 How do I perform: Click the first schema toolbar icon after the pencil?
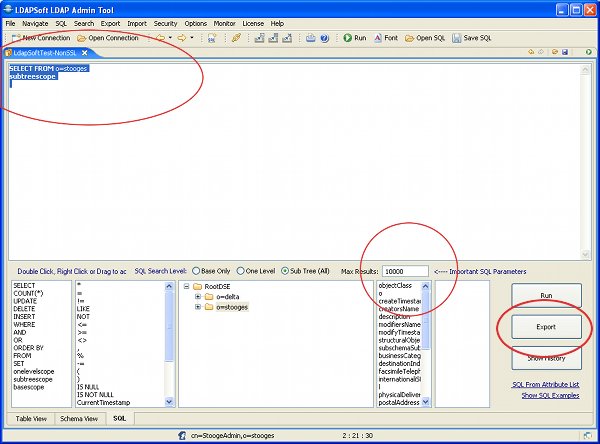coord(259,38)
